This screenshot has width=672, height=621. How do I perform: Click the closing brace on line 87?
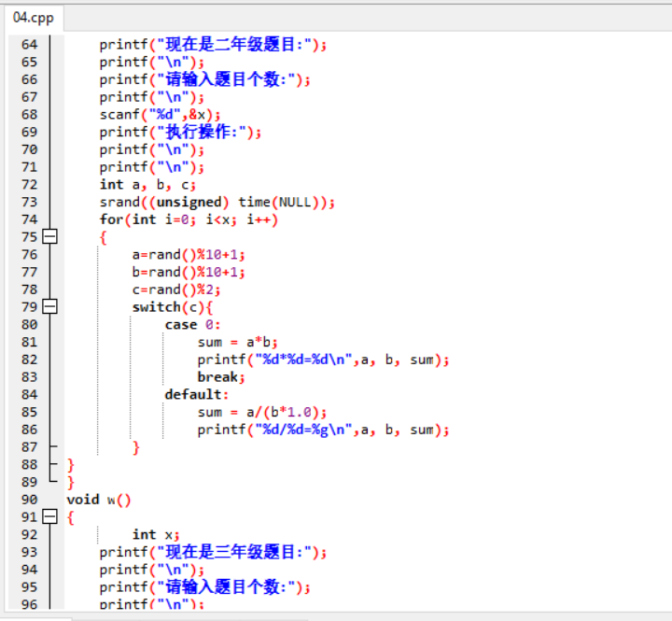(136, 447)
